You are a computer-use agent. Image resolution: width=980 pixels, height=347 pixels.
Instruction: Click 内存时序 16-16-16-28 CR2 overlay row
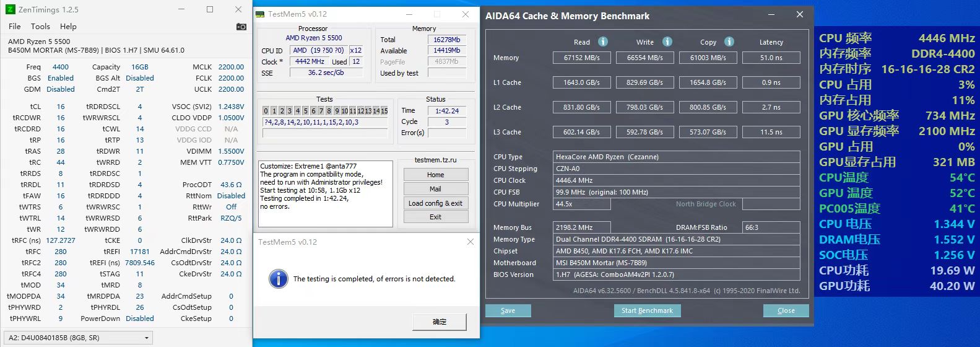(897, 69)
